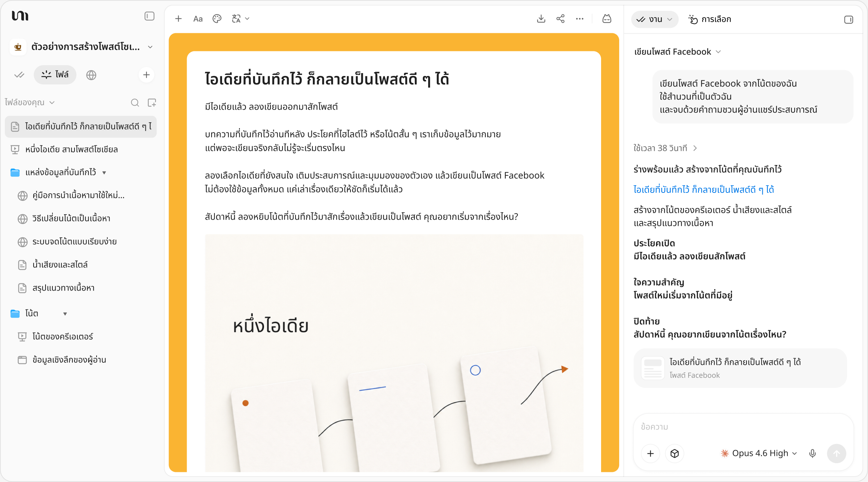868x482 pixels.
Task: Click the plus button beside sidebar tabs
Action: tap(146, 75)
